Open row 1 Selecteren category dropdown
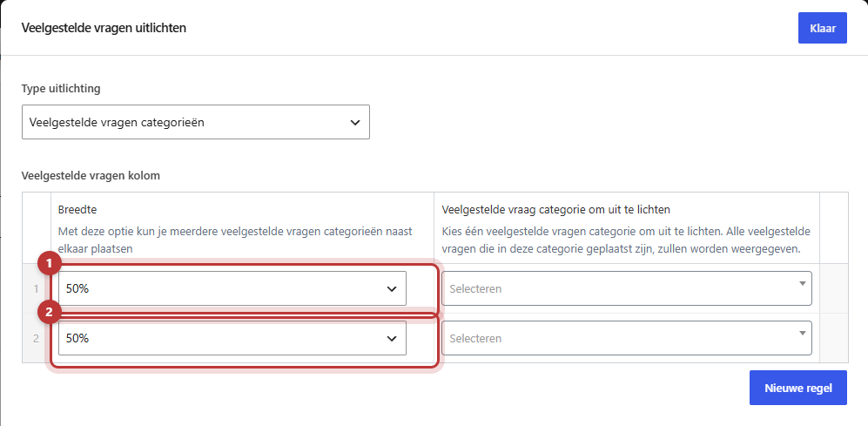Screen dimensions: 868x426 pyautogui.click(x=627, y=288)
